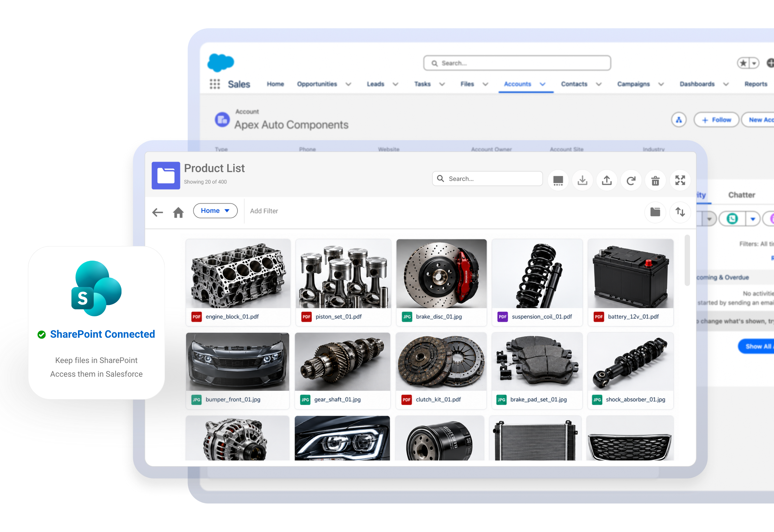Refresh the Product List files
This screenshot has height=532, width=774.
pyautogui.click(x=631, y=180)
